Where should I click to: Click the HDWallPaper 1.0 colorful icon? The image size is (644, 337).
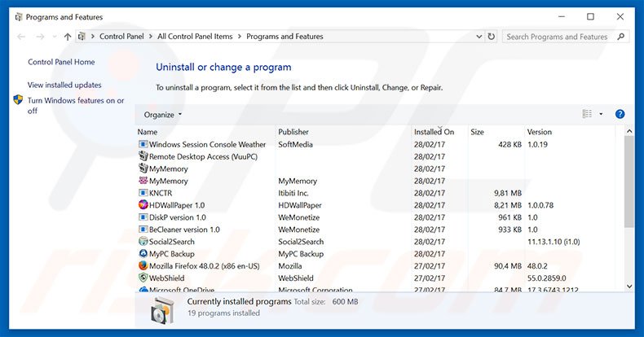click(x=143, y=204)
